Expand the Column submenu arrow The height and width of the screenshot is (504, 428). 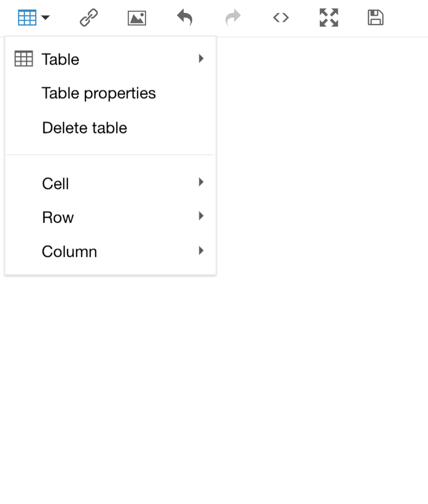click(x=202, y=250)
